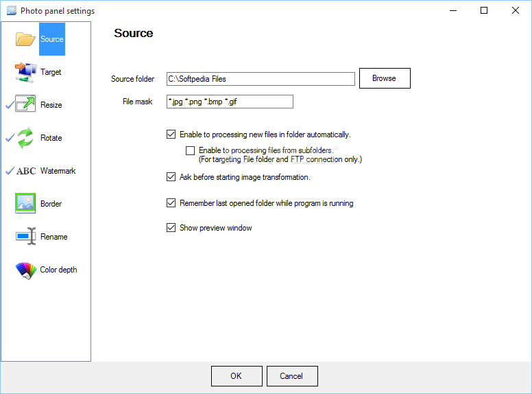This screenshot has width=532, height=394.
Task: Toggle the checkmark next to Rotate
Action: point(10,137)
